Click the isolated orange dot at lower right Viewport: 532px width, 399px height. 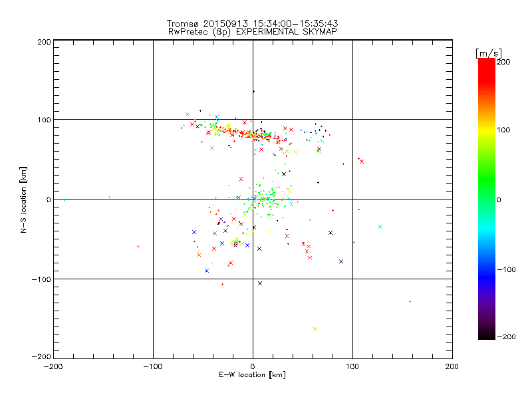pos(410,302)
